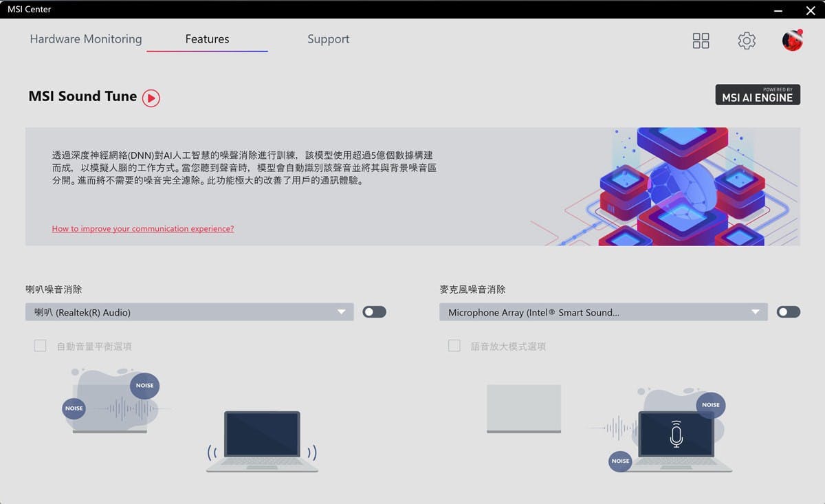Enable microphone noise cancellation toggle
The height and width of the screenshot is (504, 825).
[x=788, y=312]
